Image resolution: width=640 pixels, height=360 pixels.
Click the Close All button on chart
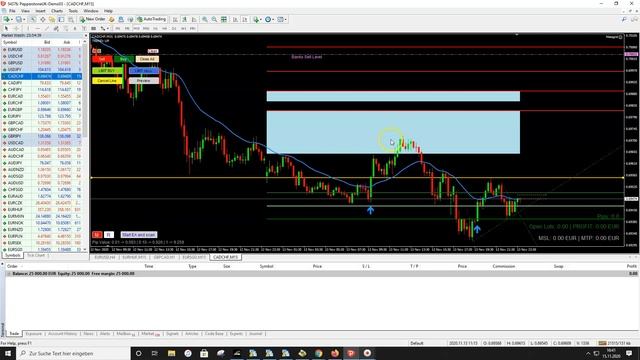click(147, 59)
